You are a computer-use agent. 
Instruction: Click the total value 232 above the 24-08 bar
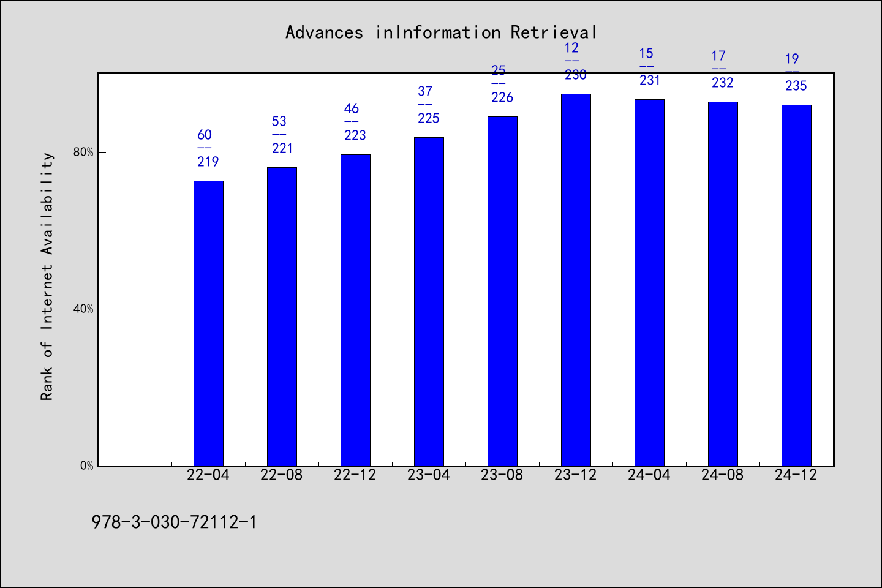723,83
